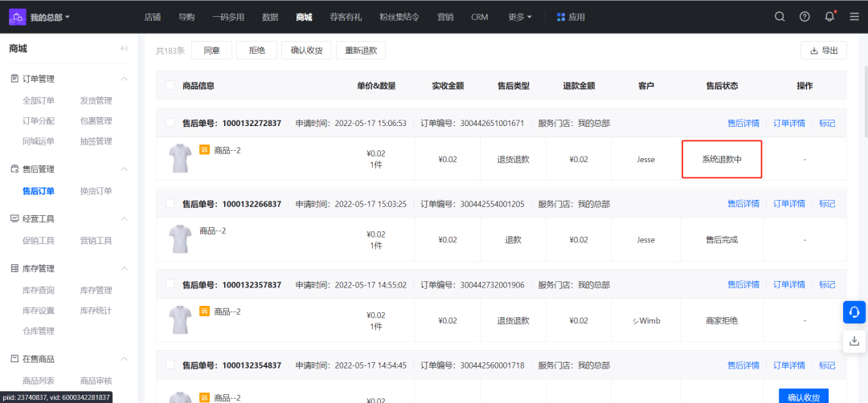Click the 在售商品 section icon
The image size is (868, 403).
(x=15, y=359)
